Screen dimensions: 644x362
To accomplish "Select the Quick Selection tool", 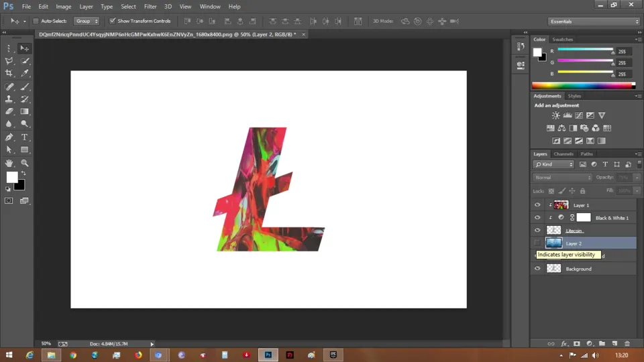I will (x=25, y=61).
